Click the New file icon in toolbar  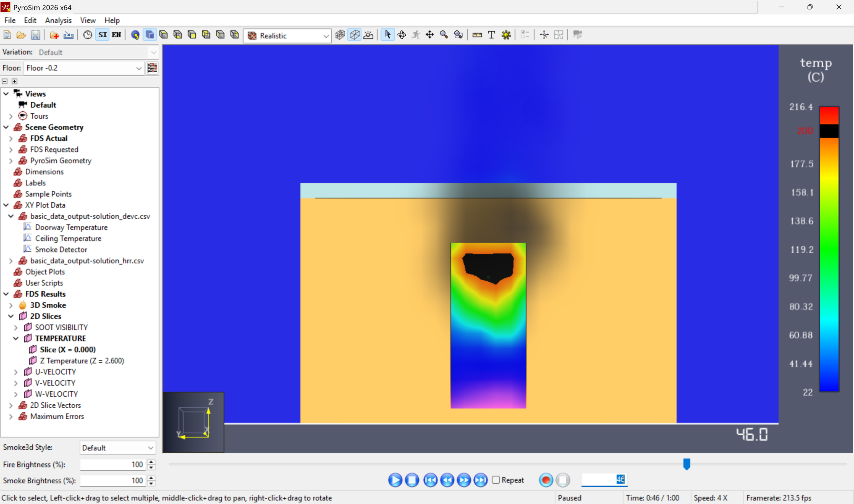(x=7, y=35)
